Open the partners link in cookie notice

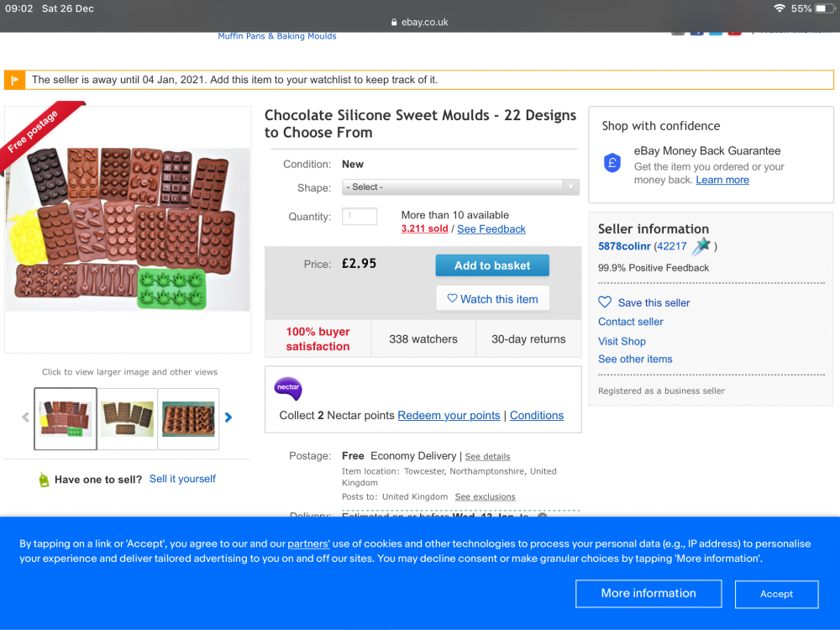[308, 543]
